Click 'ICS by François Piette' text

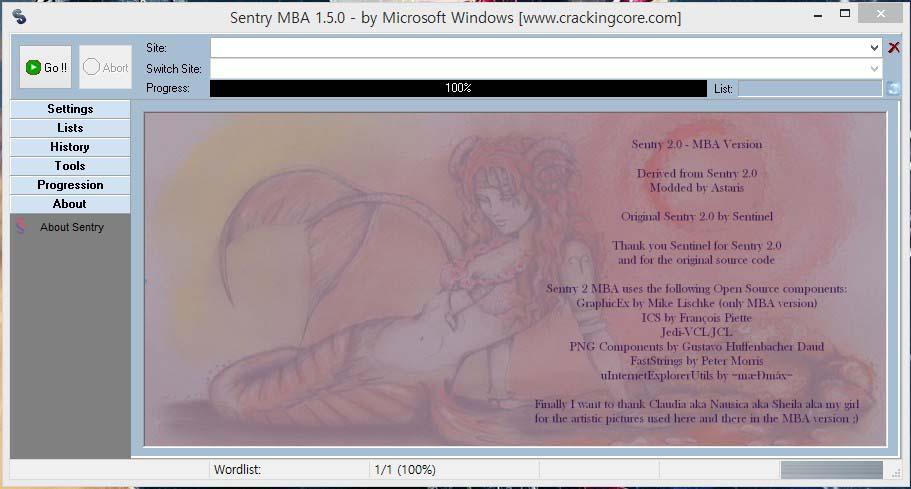coord(697,318)
